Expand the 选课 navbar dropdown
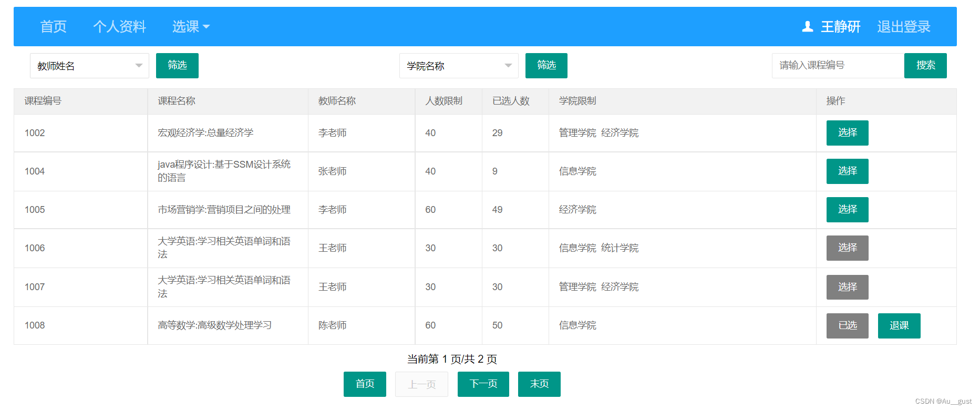This screenshot has height=410, width=980. pyautogui.click(x=191, y=26)
